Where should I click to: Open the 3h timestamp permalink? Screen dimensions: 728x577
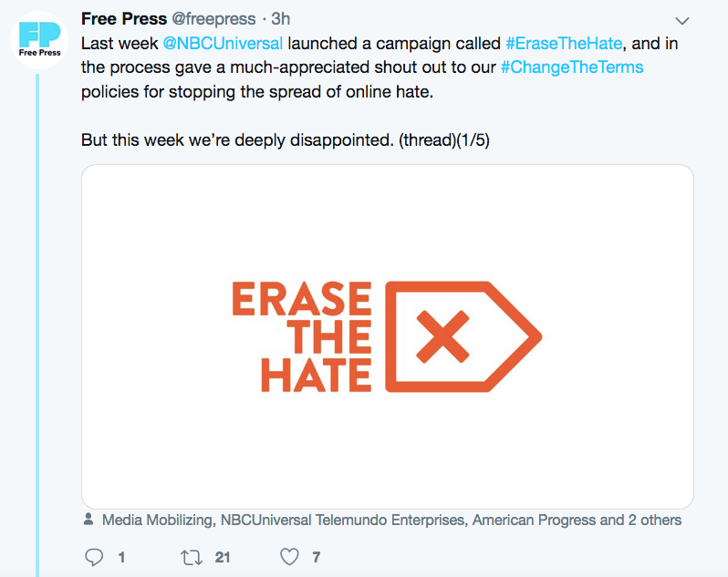(280, 19)
